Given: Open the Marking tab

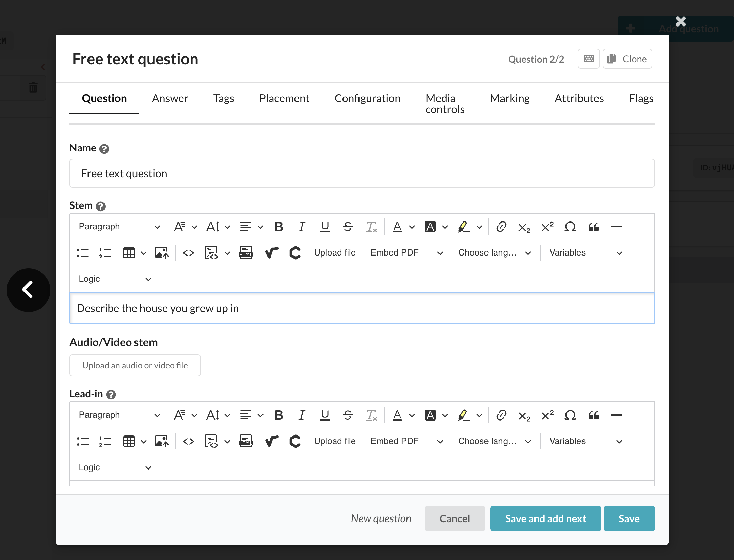Looking at the screenshot, I should [509, 98].
